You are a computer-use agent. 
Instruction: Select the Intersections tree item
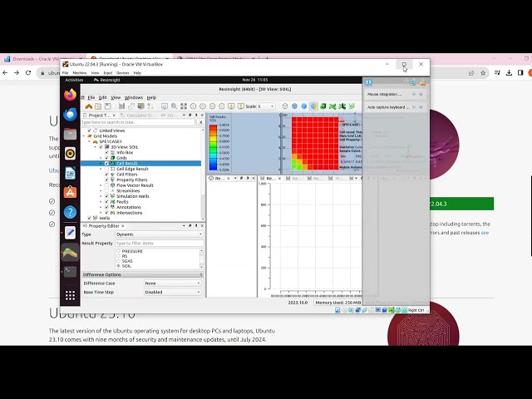[130, 213]
